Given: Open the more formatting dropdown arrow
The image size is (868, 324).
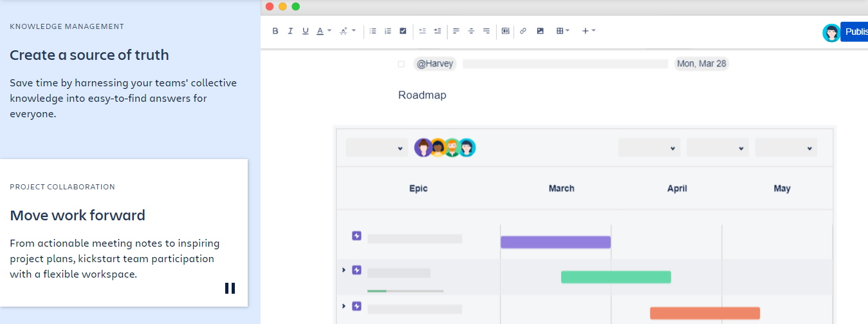Looking at the screenshot, I should point(354,30).
